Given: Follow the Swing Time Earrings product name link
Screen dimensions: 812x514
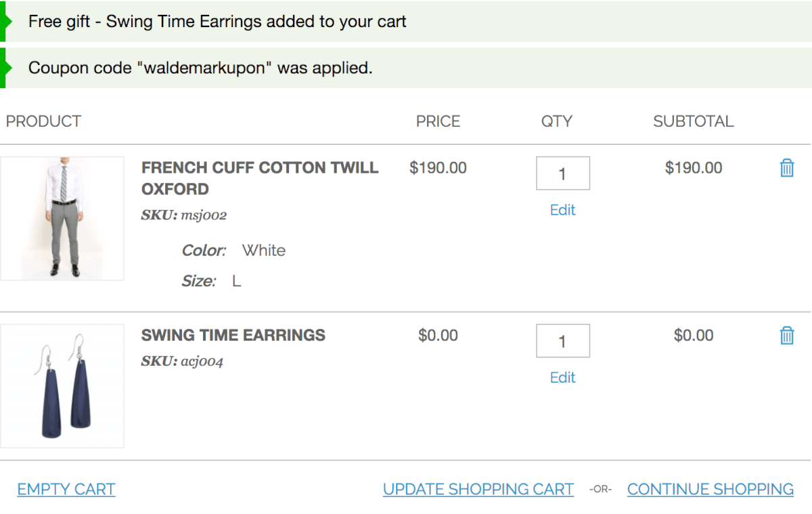Looking at the screenshot, I should point(233,335).
